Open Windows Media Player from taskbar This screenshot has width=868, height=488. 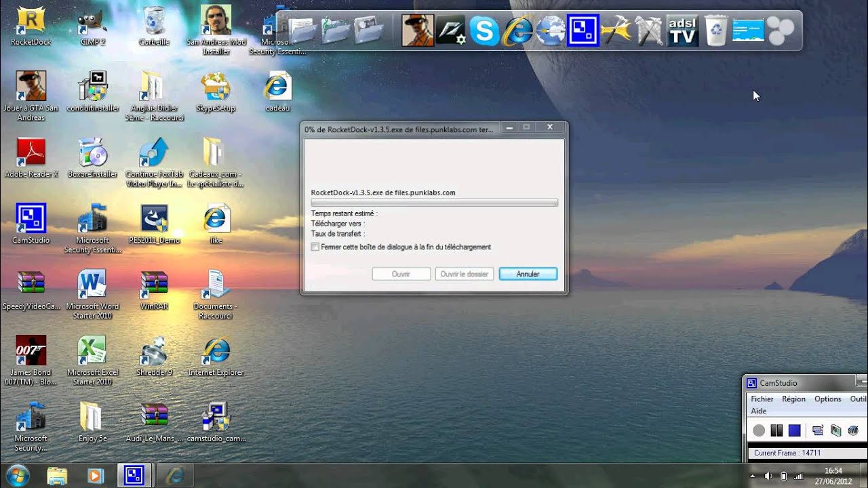(96, 476)
